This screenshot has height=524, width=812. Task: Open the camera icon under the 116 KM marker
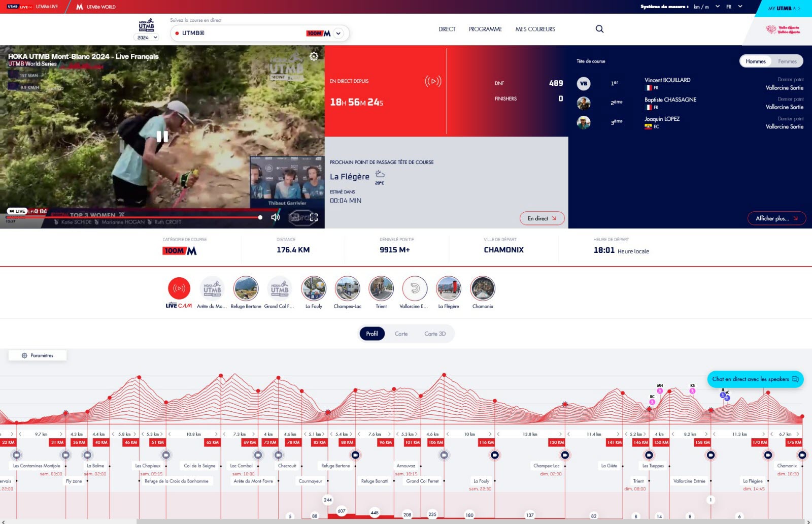point(495,455)
